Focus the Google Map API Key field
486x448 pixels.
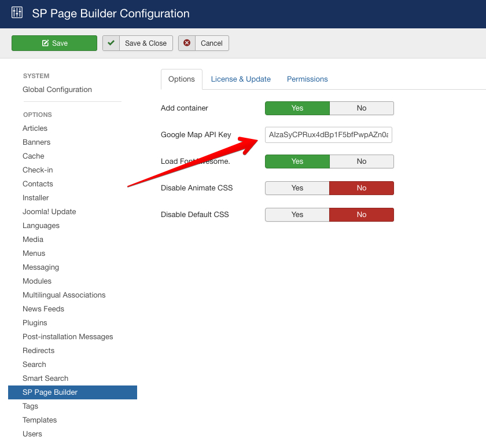pyautogui.click(x=329, y=135)
